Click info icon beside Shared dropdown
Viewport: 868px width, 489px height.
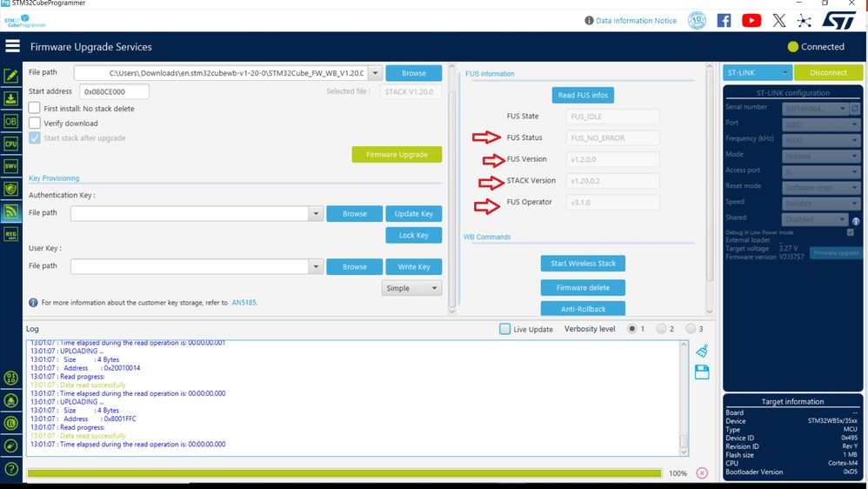tap(856, 221)
